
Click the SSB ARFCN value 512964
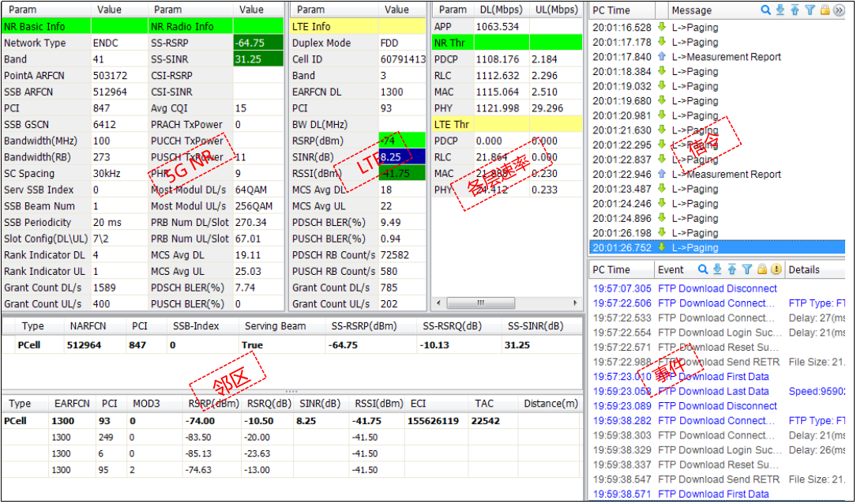click(x=119, y=92)
